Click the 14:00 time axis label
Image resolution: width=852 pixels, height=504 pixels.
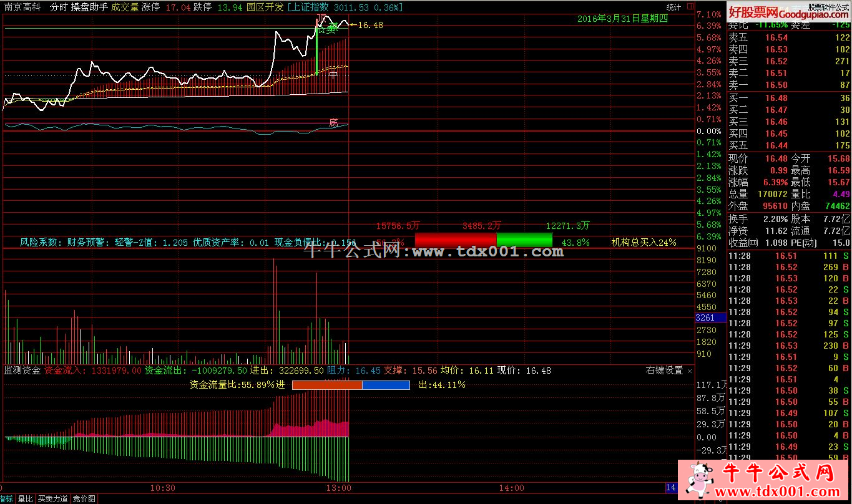pyautogui.click(x=512, y=488)
